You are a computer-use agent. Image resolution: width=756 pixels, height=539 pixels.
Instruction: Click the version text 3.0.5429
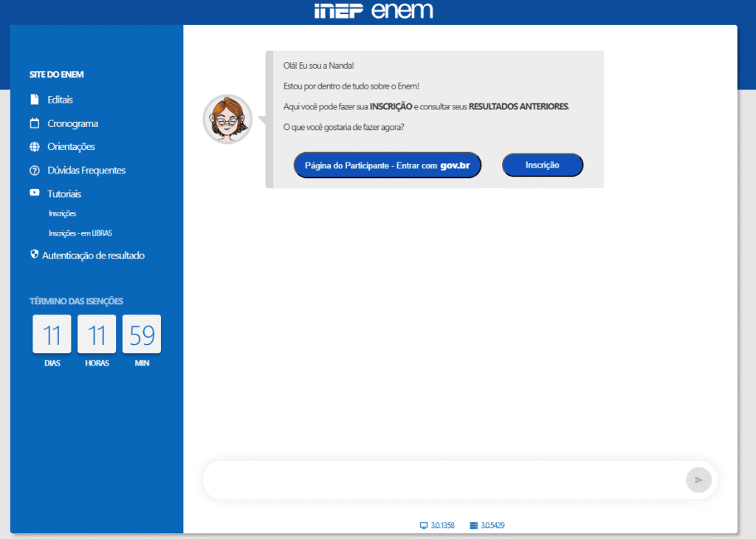(492, 525)
